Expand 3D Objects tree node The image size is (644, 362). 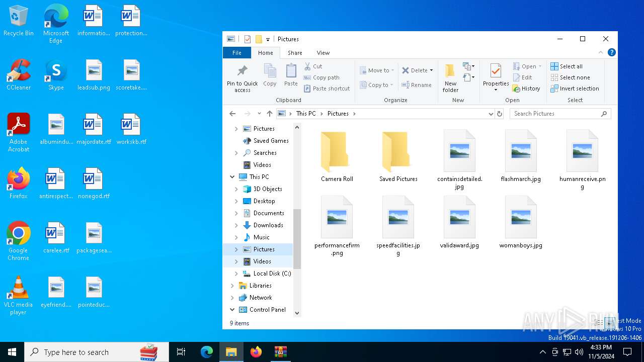point(236,189)
